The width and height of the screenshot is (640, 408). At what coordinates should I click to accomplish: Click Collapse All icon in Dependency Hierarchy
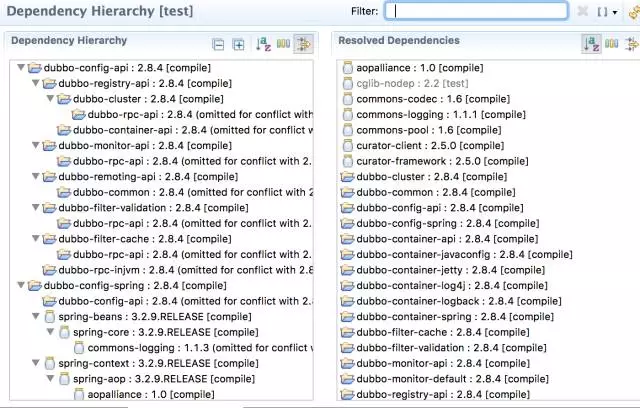coord(219,44)
